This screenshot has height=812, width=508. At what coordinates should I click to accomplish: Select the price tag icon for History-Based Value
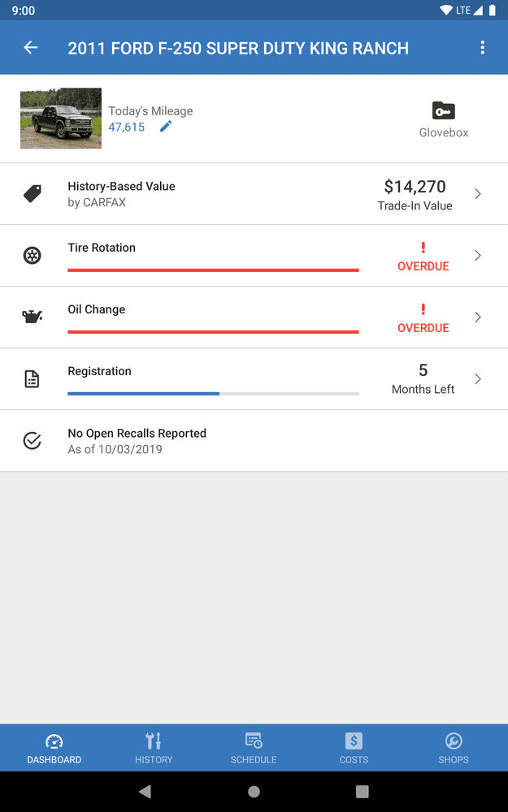click(33, 193)
